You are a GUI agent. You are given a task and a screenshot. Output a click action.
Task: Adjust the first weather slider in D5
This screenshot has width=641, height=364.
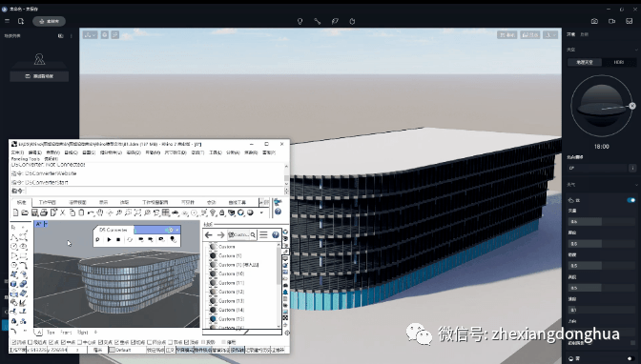[x=601, y=221]
